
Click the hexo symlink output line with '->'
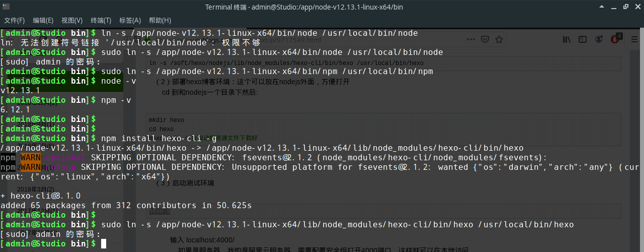[x=262, y=148]
